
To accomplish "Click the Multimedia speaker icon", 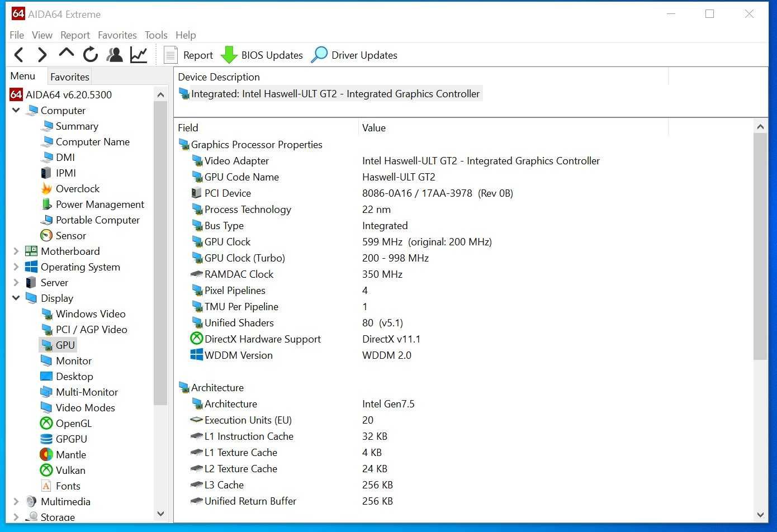I will pyautogui.click(x=31, y=502).
